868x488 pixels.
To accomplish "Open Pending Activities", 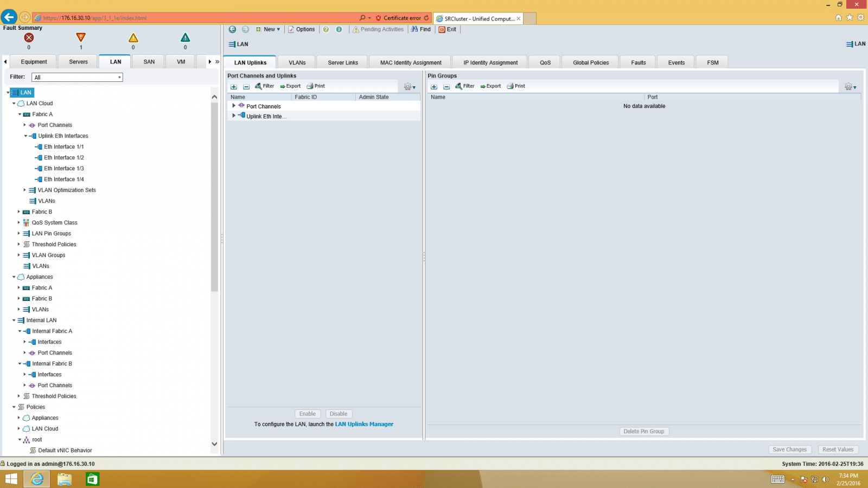I will [378, 29].
